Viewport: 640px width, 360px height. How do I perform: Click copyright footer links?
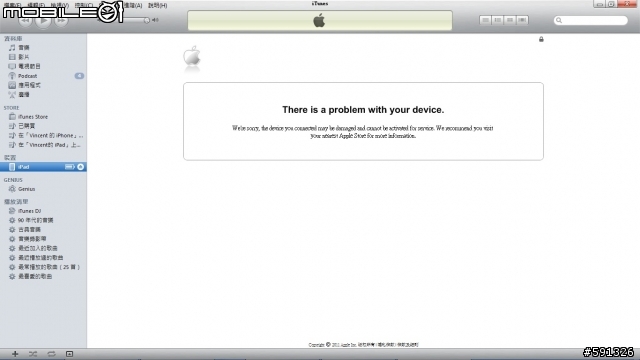click(x=388, y=345)
